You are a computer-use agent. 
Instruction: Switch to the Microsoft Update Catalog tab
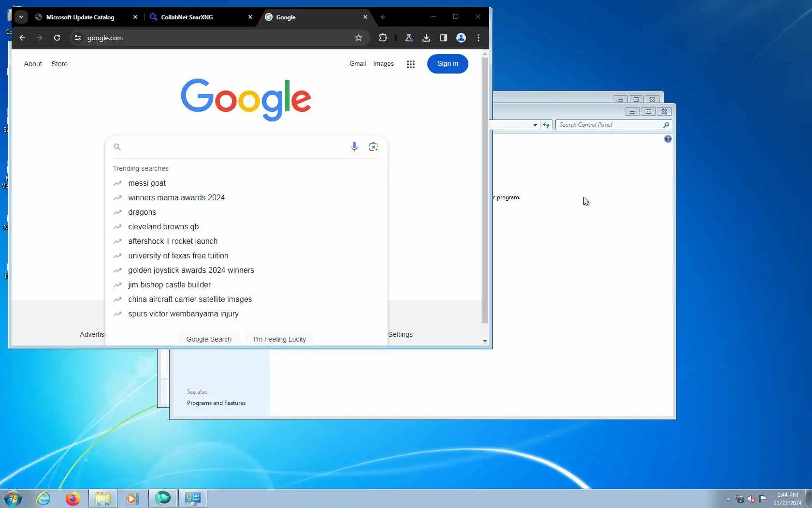[x=80, y=17]
